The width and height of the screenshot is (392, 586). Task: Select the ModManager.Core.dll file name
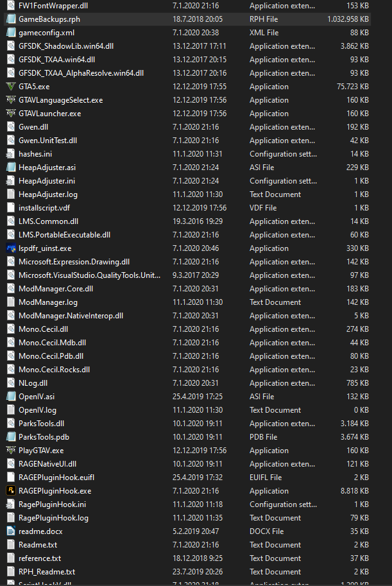pos(56,289)
